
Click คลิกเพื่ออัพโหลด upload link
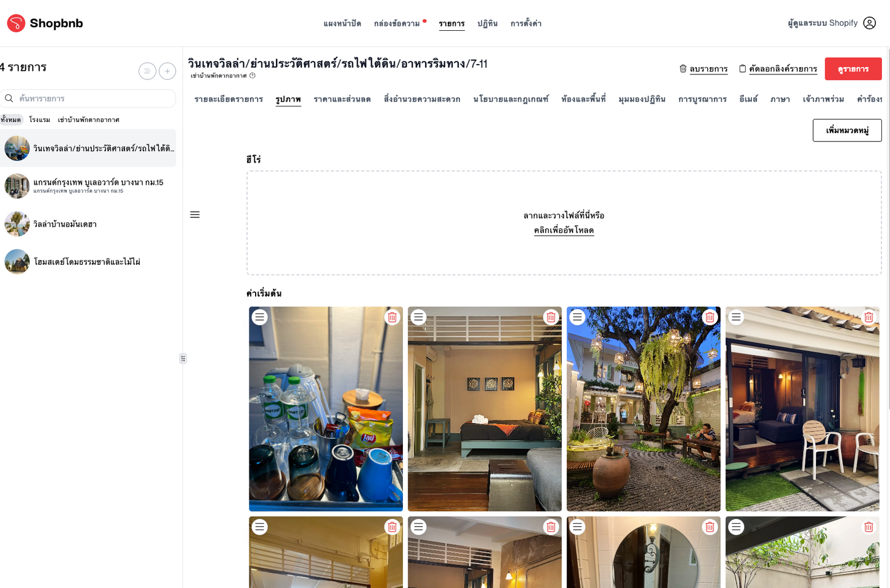click(x=564, y=230)
